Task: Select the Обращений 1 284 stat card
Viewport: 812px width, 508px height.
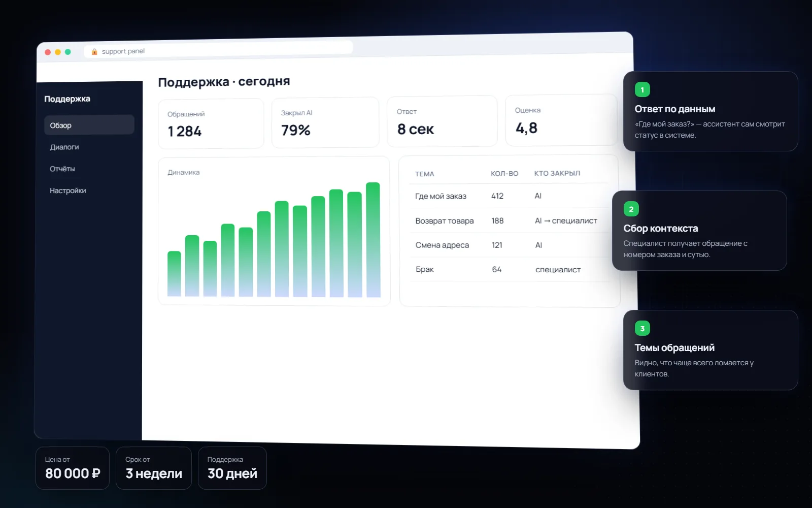Action: pos(211,124)
